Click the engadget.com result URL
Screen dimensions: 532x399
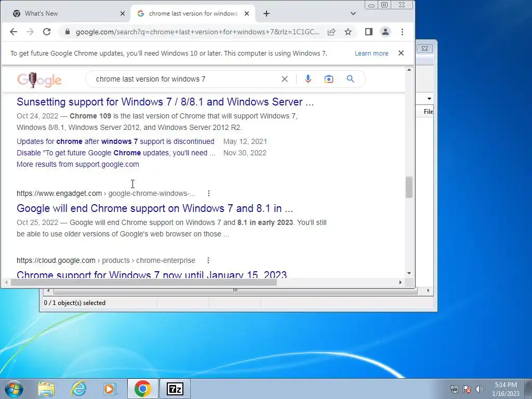[106, 193]
